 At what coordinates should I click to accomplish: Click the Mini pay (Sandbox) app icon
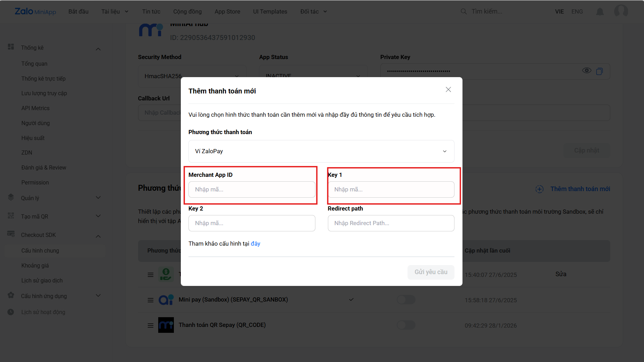point(166,299)
